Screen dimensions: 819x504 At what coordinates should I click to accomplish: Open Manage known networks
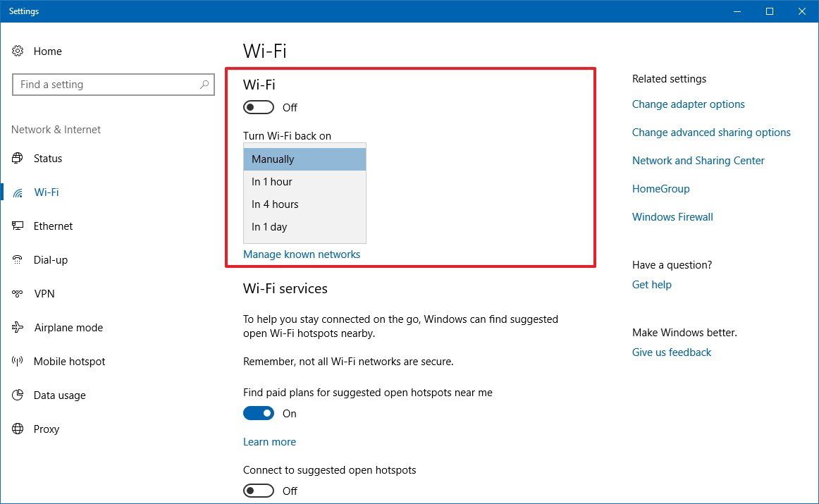[x=302, y=254]
